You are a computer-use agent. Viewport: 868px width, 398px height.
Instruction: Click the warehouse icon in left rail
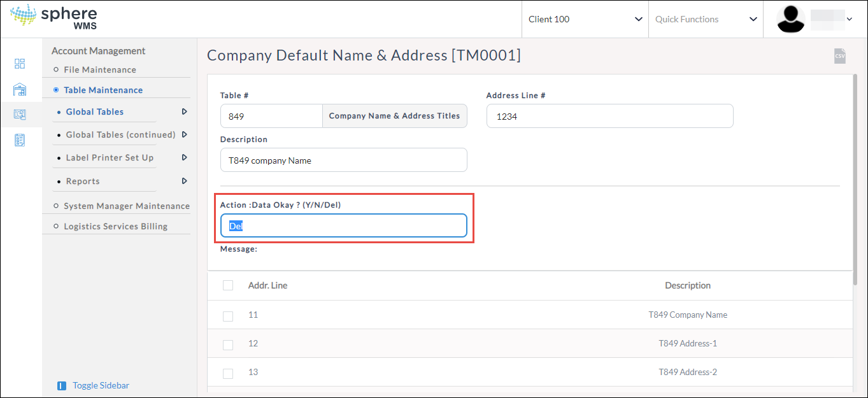pos(20,89)
